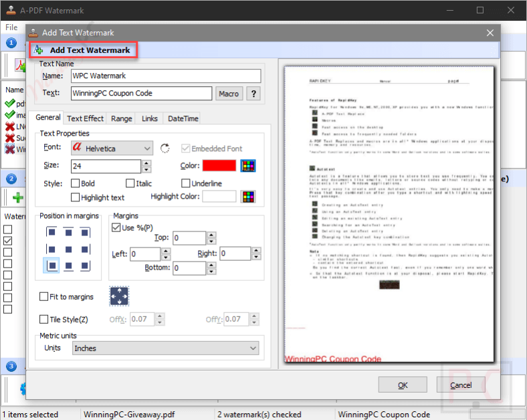Switch to the Text Effect tab
The width and height of the screenshot is (527, 420).
click(85, 118)
